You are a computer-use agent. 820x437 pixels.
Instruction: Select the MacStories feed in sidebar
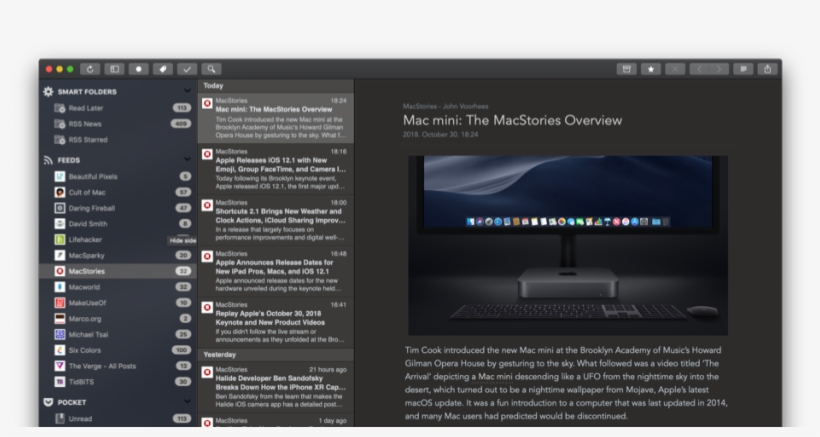[118, 271]
